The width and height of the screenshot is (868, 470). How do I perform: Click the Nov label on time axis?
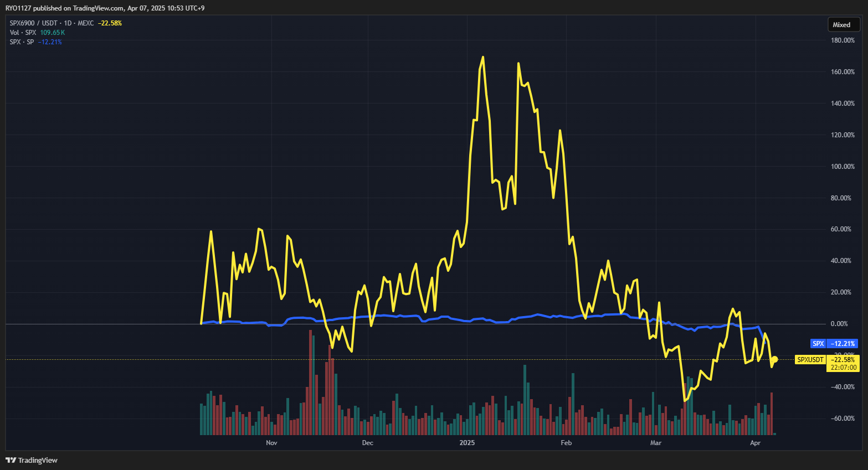pyautogui.click(x=271, y=443)
